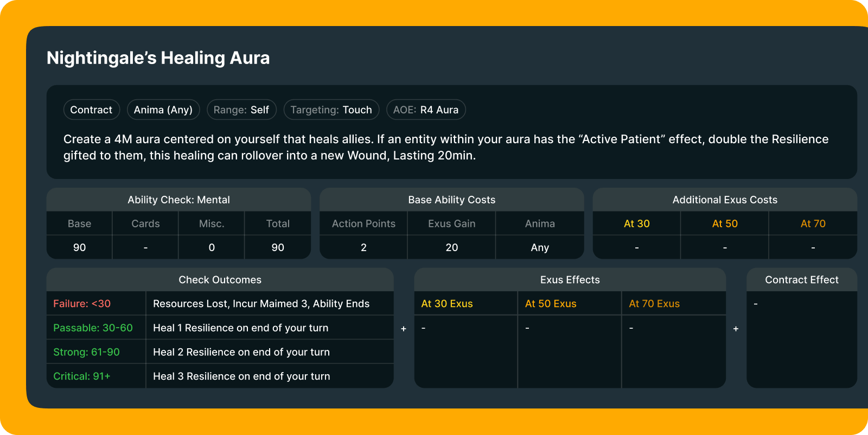
Task: Click the Nightingale's Healing Aura title
Action: click(158, 58)
